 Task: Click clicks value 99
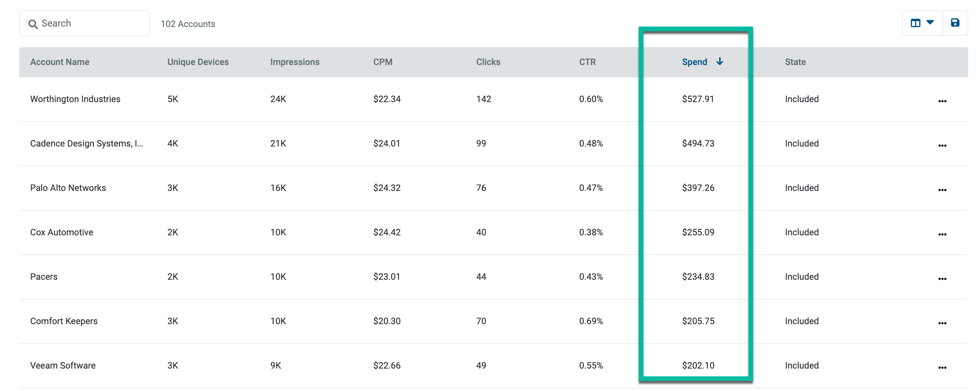coord(481,143)
